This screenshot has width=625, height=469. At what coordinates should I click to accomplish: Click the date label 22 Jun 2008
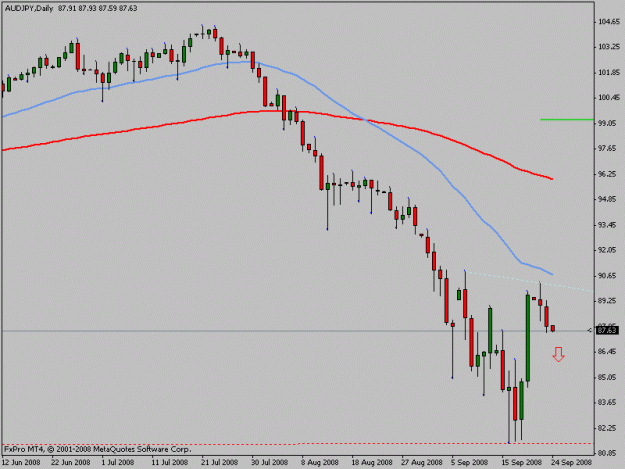pyautogui.click(x=71, y=463)
